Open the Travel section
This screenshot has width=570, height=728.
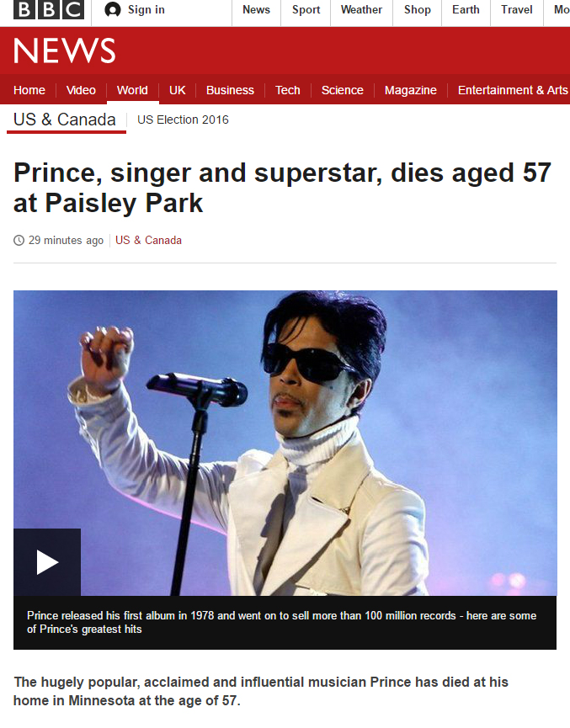(517, 10)
